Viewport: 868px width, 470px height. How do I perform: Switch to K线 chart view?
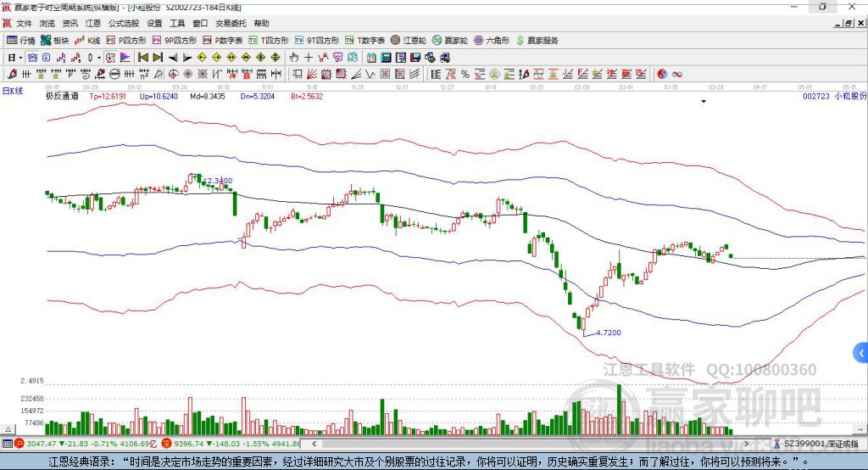click(87, 41)
